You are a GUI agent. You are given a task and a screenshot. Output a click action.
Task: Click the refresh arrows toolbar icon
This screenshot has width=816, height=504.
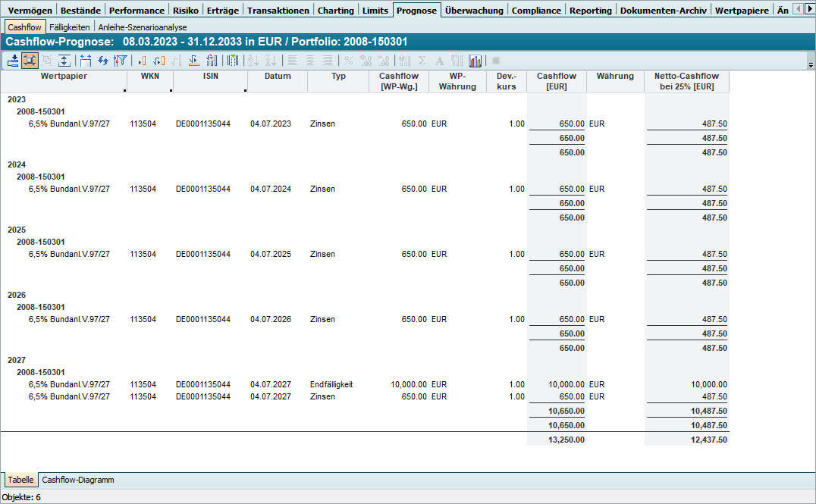[103, 61]
